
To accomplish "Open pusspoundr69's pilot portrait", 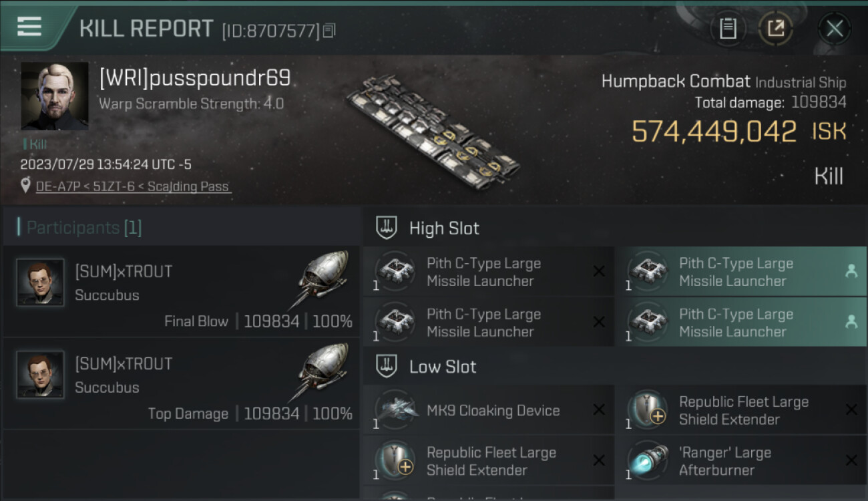I will point(55,96).
